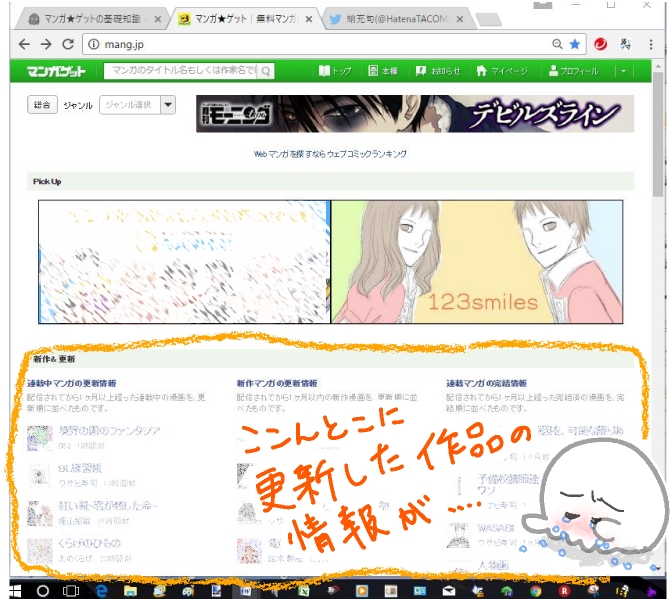Open File Explorer from the taskbar

coord(130,591)
